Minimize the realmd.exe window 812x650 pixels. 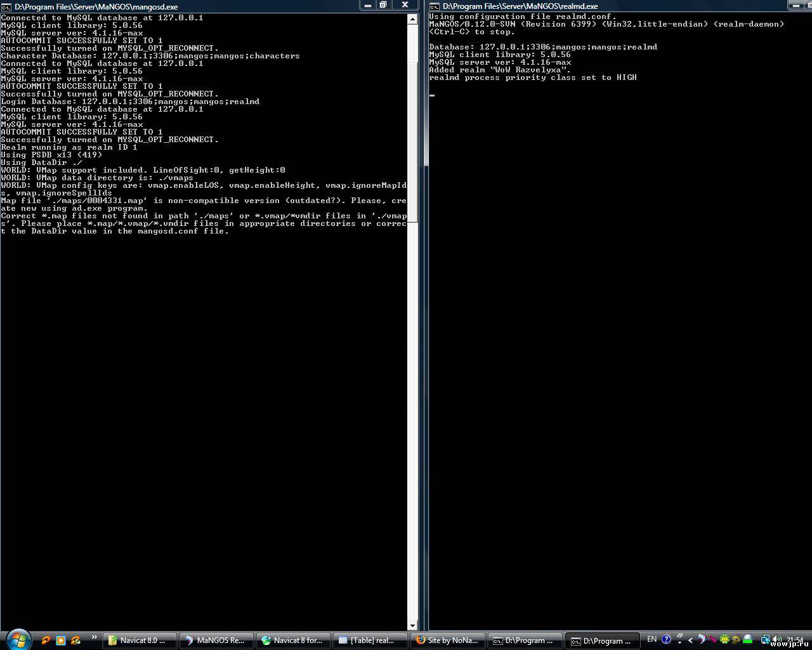[797, 5]
